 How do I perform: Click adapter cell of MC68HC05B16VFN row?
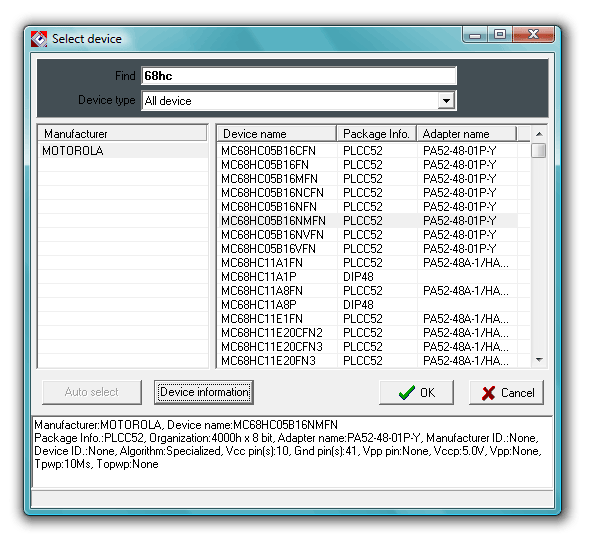click(460, 249)
